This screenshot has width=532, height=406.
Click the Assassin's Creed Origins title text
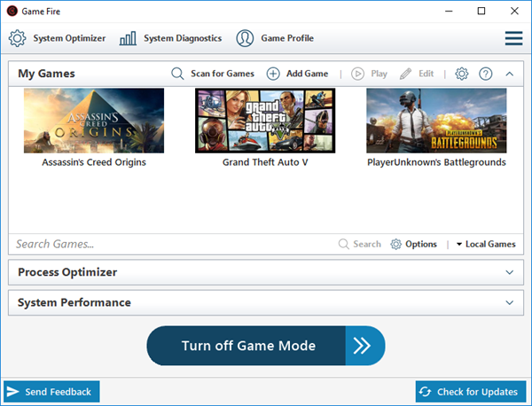(94, 162)
